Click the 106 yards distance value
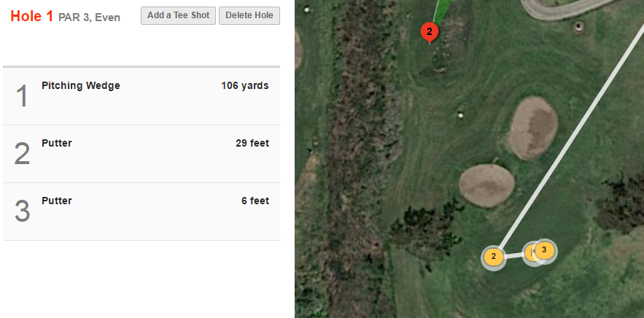 click(245, 86)
